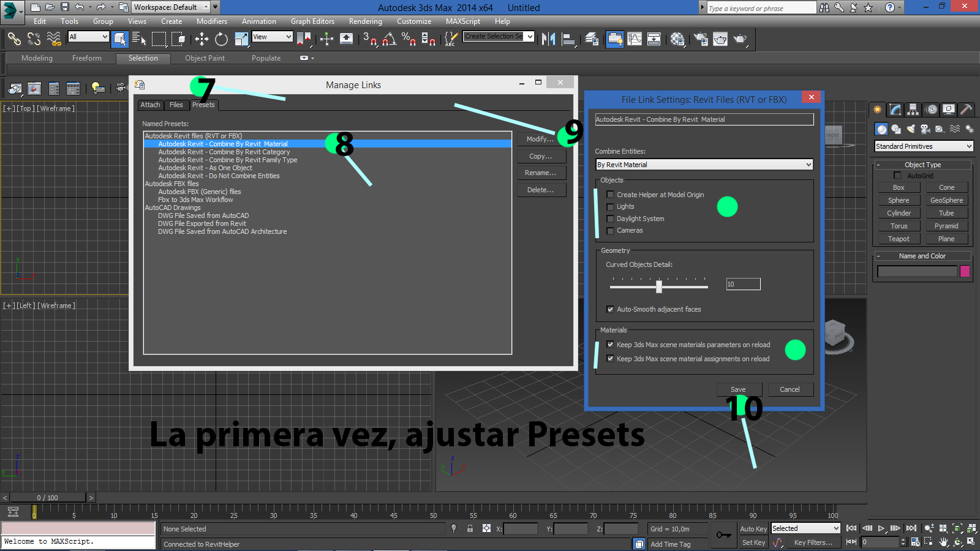The height and width of the screenshot is (551, 980).
Task: Activate the Select and Scale tool
Action: click(x=241, y=39)
